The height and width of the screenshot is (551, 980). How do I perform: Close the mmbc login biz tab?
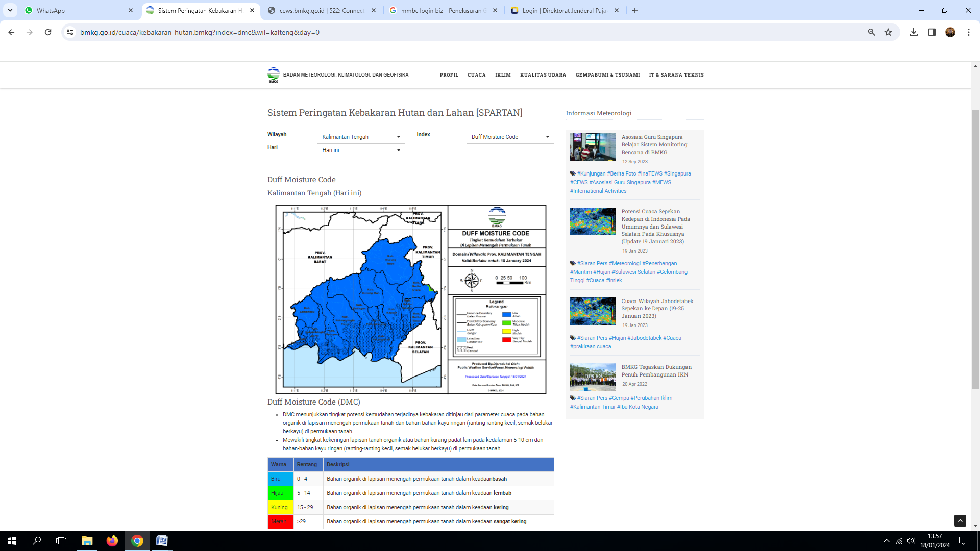pos(495,10)
